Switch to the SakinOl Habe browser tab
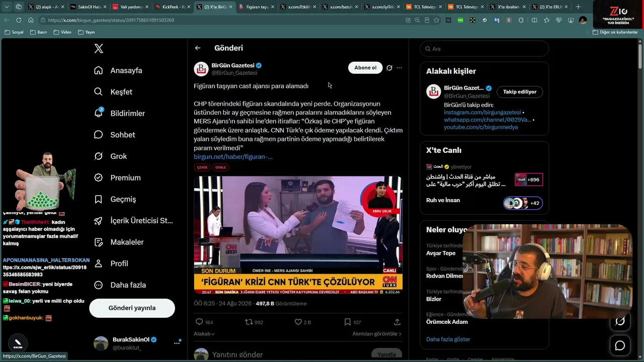644x362 pixels. tap(88, 7)
